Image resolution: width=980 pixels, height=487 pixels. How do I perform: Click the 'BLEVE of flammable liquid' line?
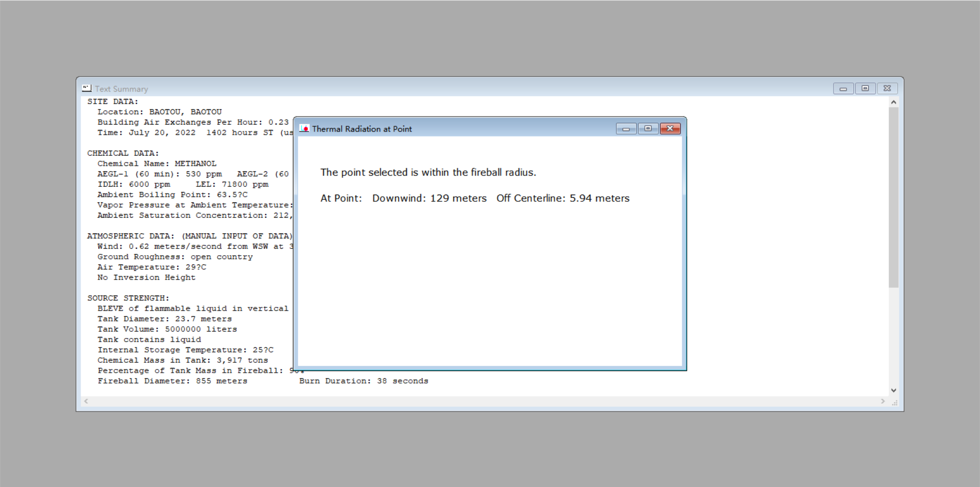tap(193, 308)
